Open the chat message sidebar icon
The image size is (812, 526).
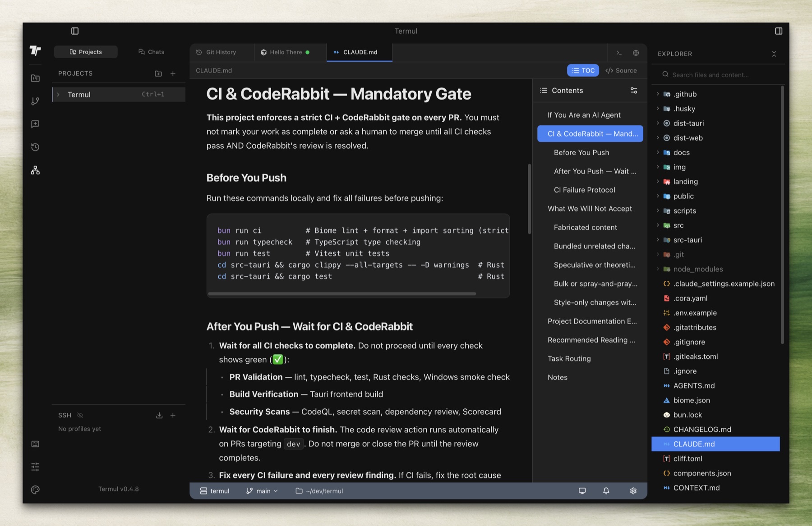coord(35,124)
